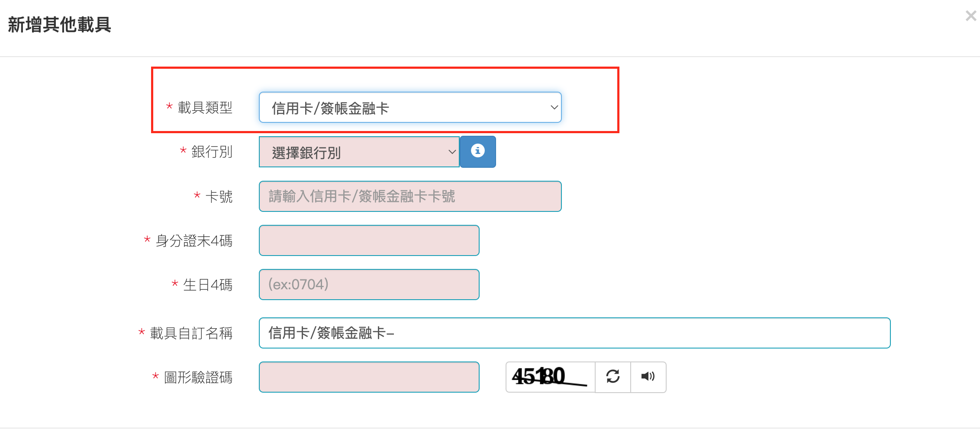
Task: Click the blue bank info icon button
Action: 477,152
